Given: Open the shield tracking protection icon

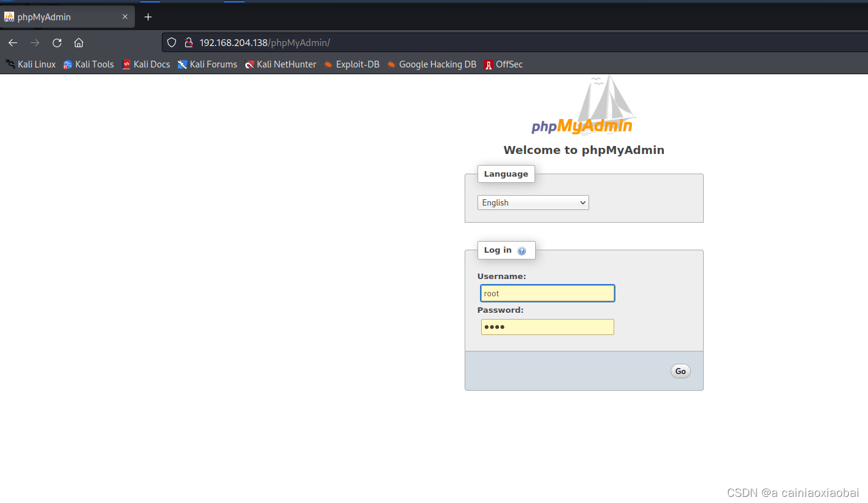Looking at the screenshot, I should click(x=172, y=43).
